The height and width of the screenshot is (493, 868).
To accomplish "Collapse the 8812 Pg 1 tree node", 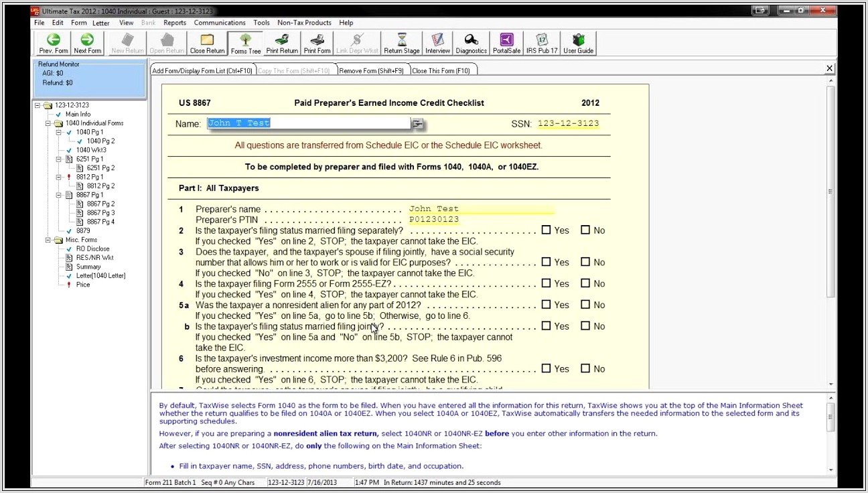I will pyautogui.click(x=59, y=177).
